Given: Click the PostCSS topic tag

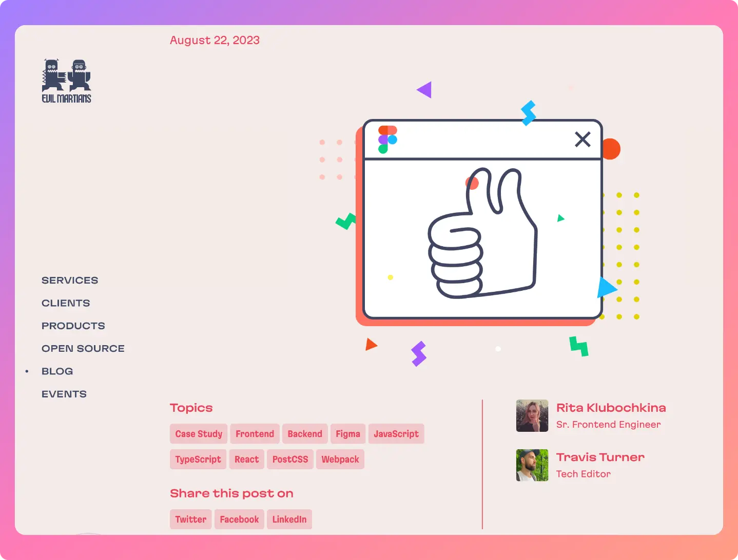Looking at the screenshot, I should pos(290,459).
